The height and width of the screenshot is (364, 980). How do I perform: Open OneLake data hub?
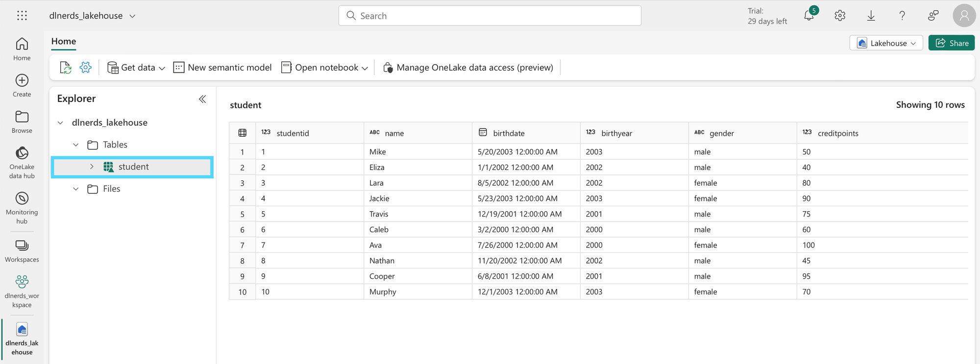coord(22,163)
